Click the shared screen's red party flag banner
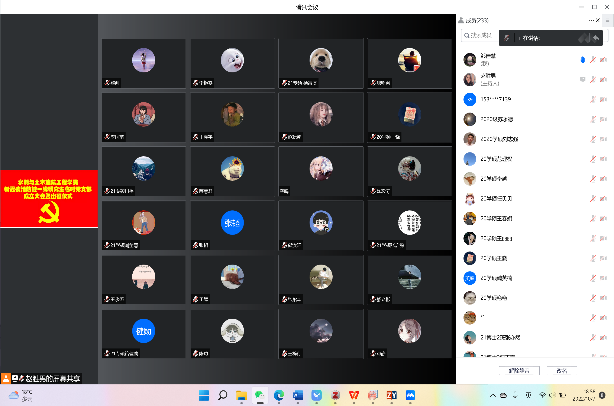614x406 pixels. pos(49,198)
